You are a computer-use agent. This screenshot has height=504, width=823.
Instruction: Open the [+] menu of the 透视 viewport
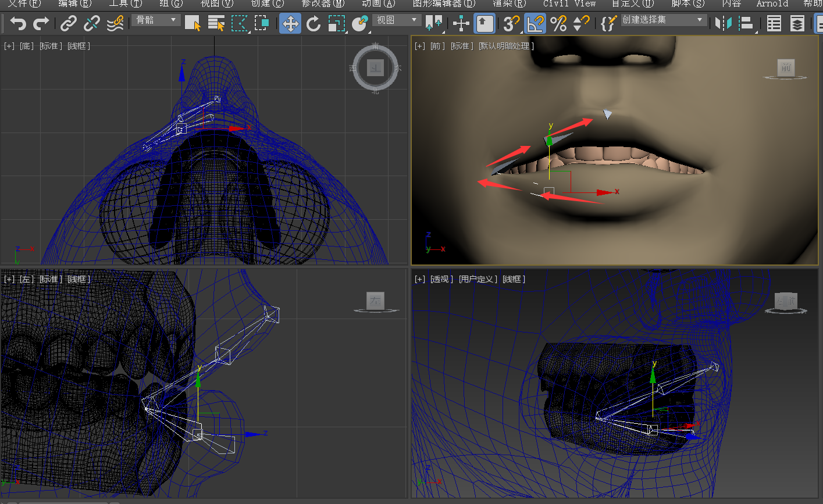tap(420, 279)
